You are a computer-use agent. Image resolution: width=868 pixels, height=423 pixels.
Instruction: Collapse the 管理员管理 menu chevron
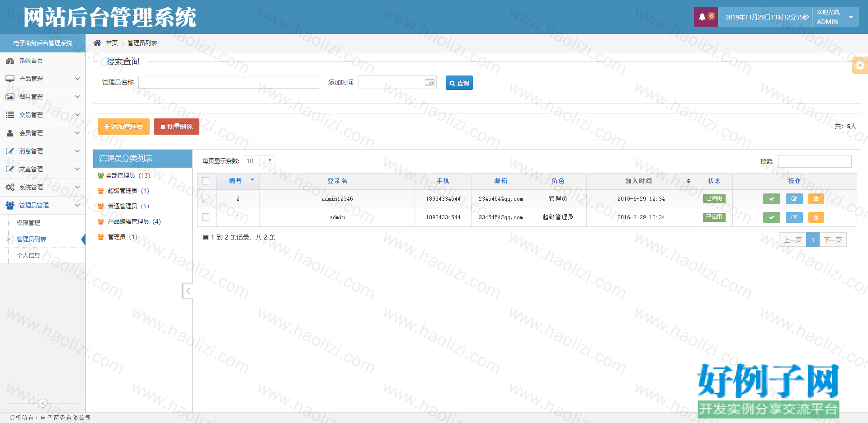(x=77, y=205)
